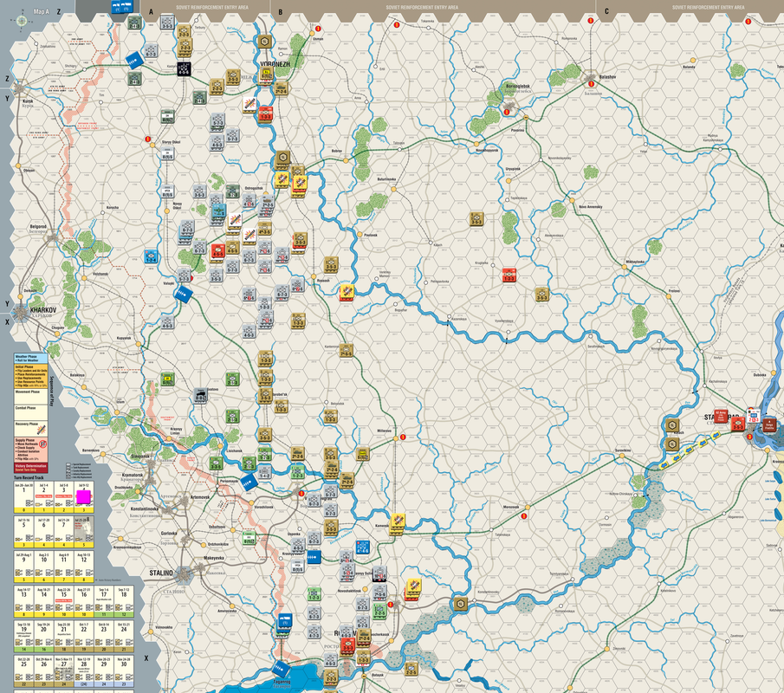Select Soviet Reinforcement Entry Area A label
This screenshot has width=784, height=693.
[x=212, y=8]
